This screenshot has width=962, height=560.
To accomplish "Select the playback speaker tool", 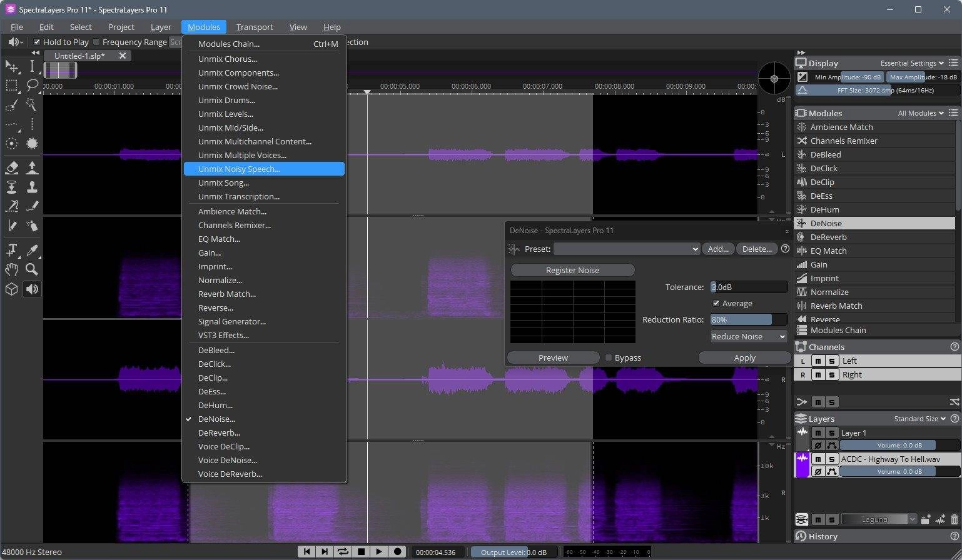I will coord(32,289).
